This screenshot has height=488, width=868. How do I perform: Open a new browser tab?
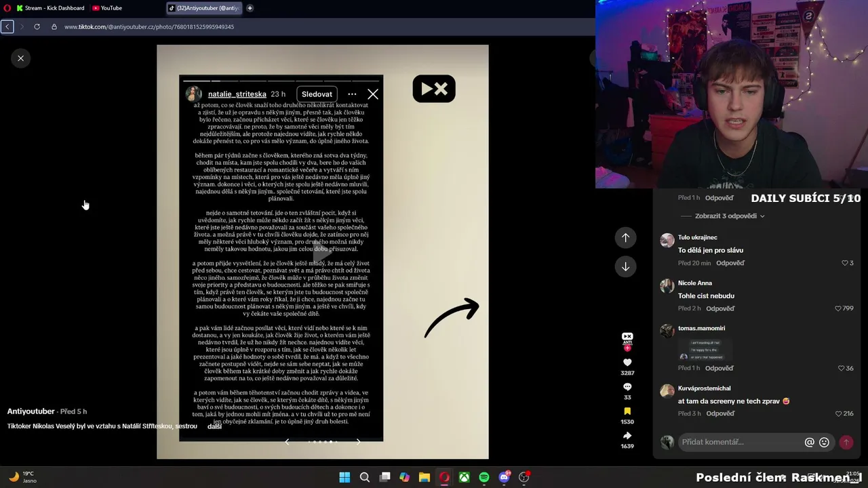[x=250, y=8]
